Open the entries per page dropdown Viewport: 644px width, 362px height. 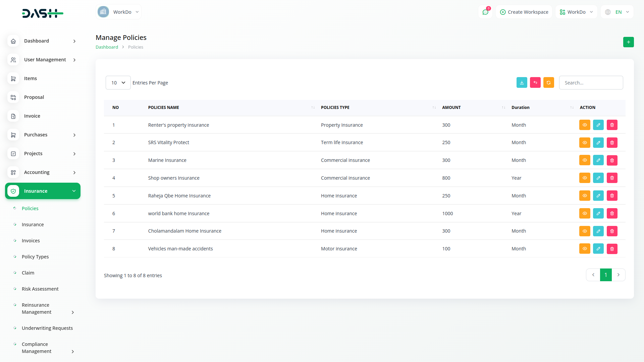pos(118,83)
